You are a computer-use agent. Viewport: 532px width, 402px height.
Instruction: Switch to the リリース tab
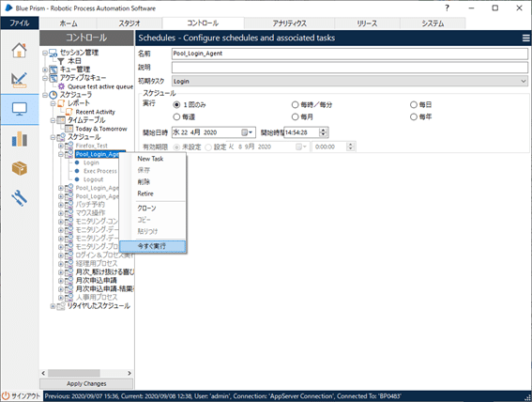[x=367, y=23]
